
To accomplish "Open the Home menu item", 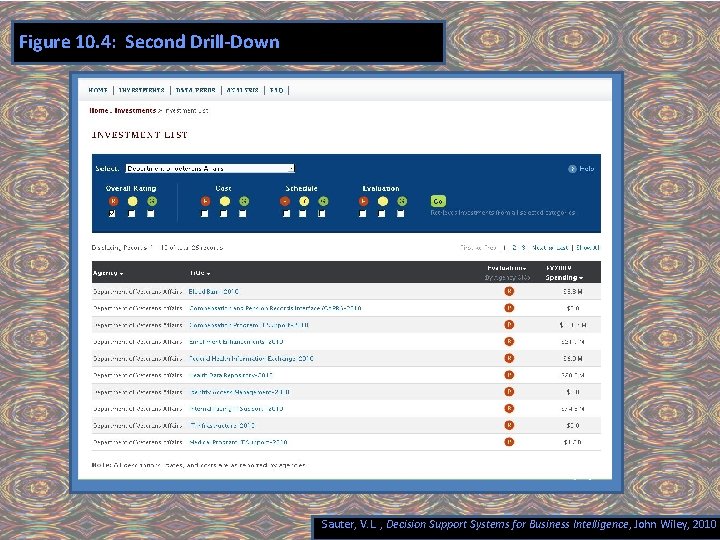I will click(x=98, y=90).
